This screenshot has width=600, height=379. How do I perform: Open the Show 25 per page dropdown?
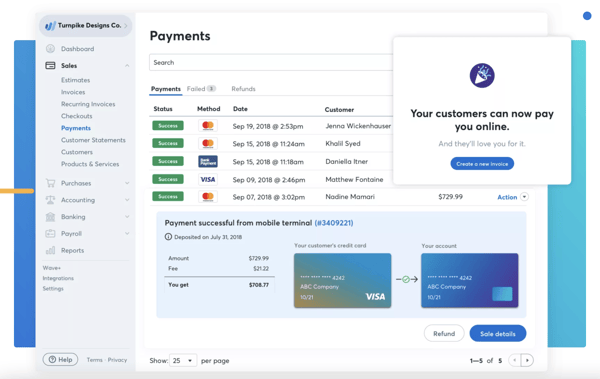click(x=183, y=360)
